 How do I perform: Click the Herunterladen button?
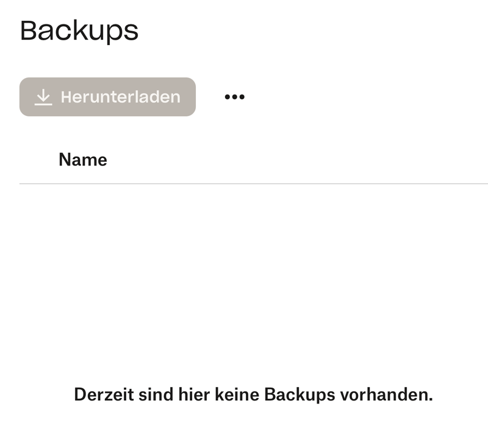(107, 97)
